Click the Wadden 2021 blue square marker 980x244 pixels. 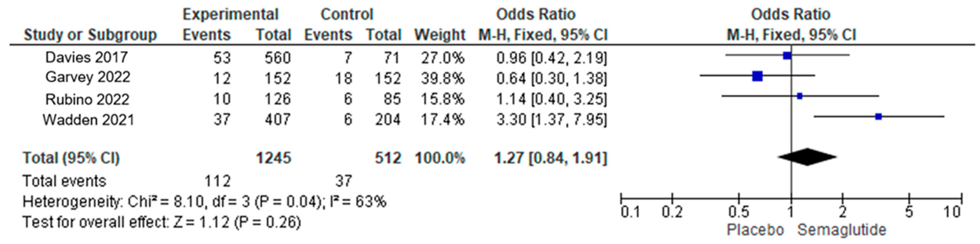878,117
